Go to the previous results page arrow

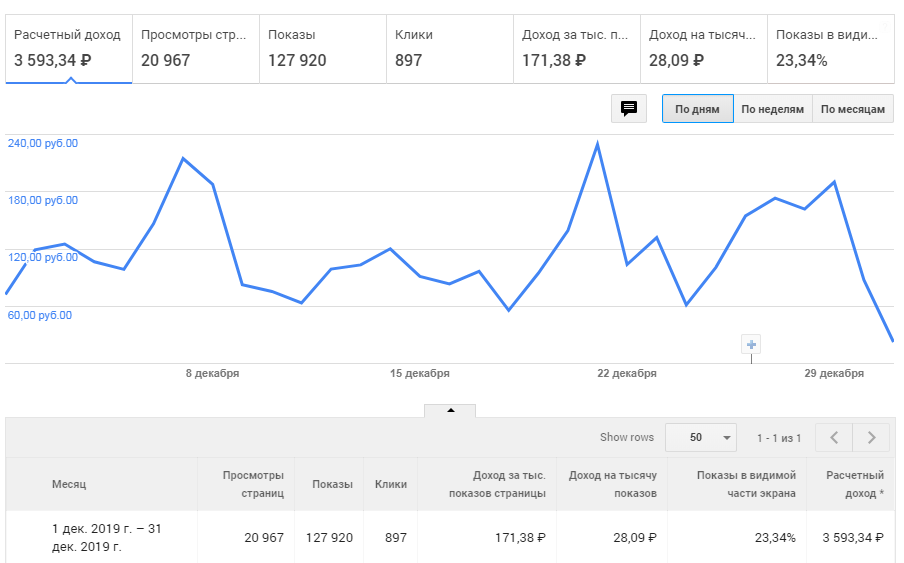[834, 437]
